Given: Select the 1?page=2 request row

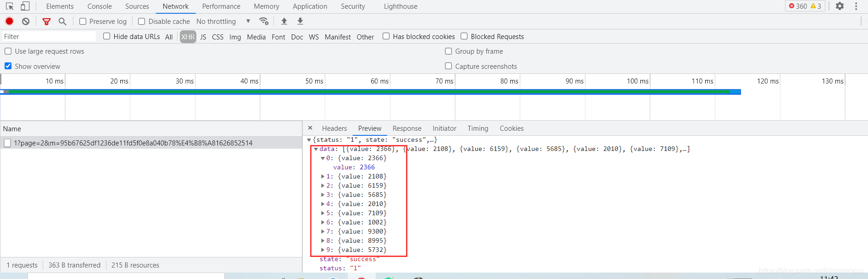Looking at the screenshot, I should (x=151, y=143).
